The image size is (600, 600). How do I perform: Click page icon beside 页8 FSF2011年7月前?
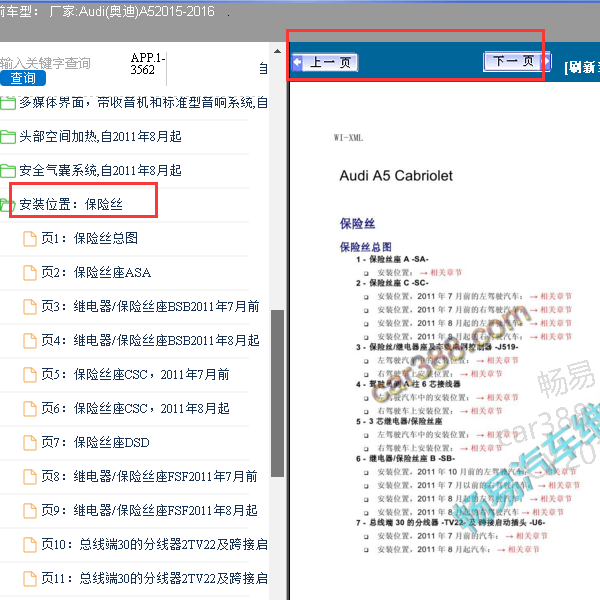pos(30,477)
